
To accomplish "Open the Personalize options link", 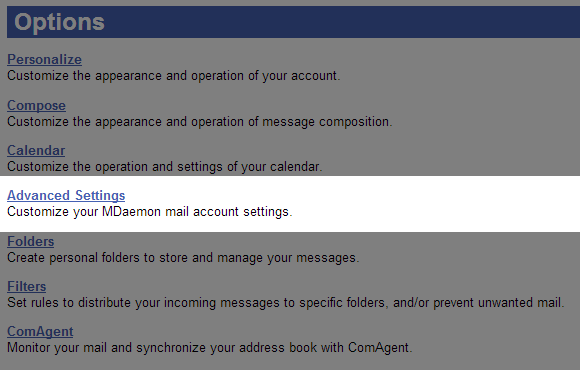I will 44,60.
